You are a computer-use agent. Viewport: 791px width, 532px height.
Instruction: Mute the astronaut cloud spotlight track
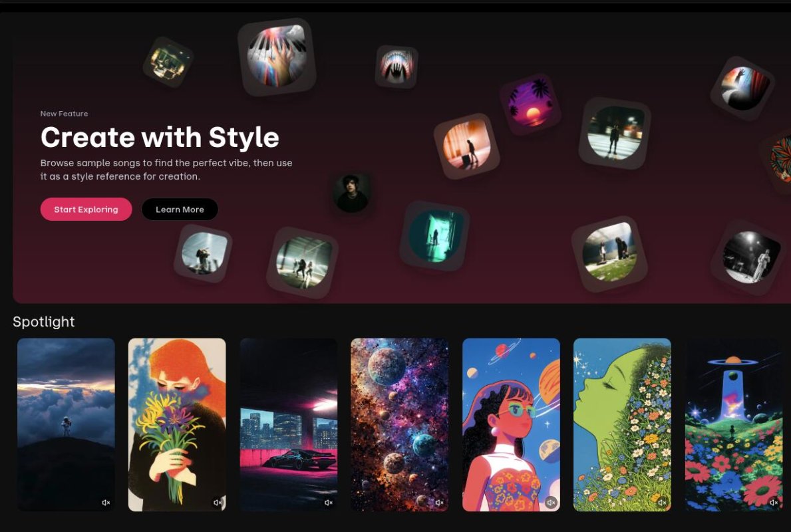pyautogui.click(x=106, y=502)
